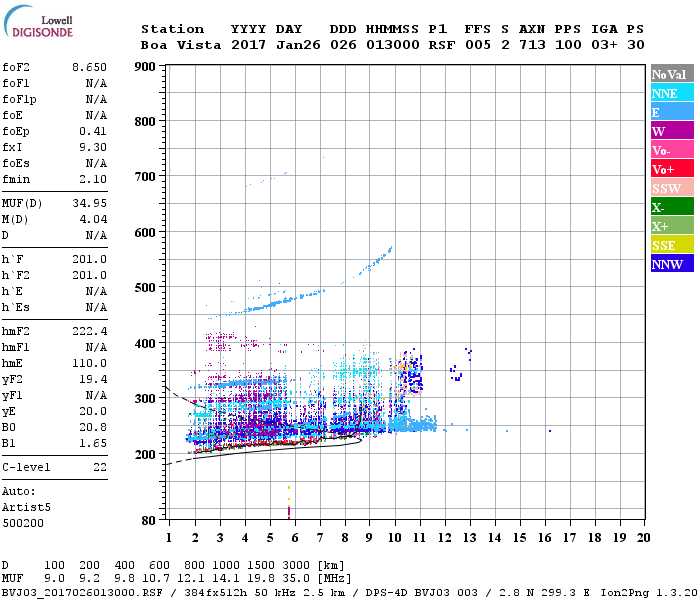Click the SSW salmon legend entry

(669, 188)
